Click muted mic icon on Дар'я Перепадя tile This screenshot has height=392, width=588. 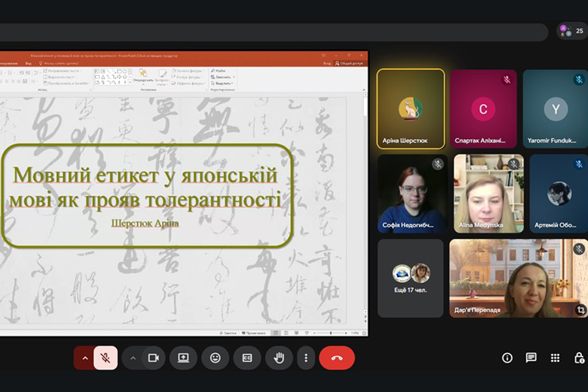[x=579, y=249]
